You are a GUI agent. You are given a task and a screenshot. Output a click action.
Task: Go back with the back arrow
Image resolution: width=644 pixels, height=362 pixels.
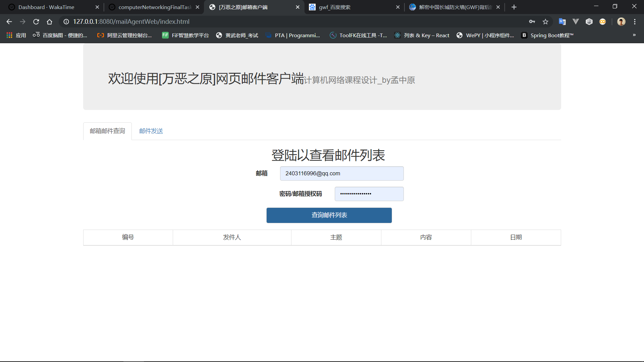click(x=9, y=22)
